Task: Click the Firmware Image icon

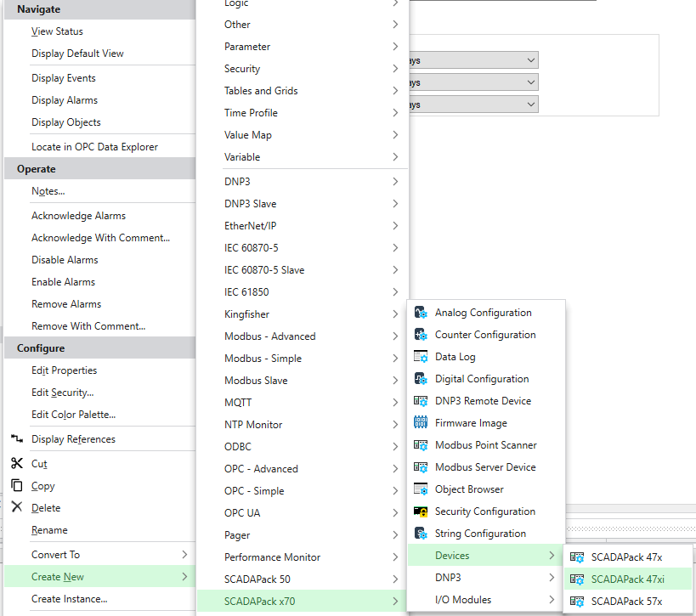Action: point(421,423)
